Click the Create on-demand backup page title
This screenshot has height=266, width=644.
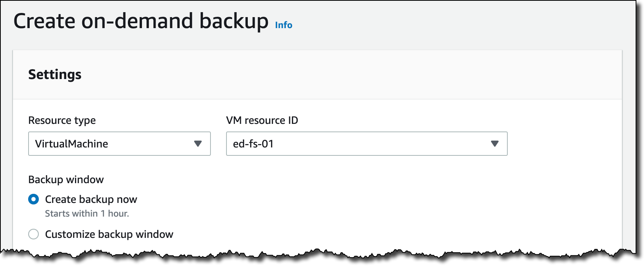[141, 21]
